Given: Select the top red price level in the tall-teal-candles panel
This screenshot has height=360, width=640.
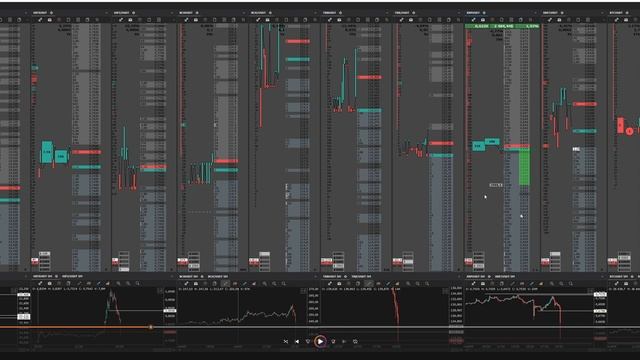Looking at the screenshot, I should click(x=298, y=41).
